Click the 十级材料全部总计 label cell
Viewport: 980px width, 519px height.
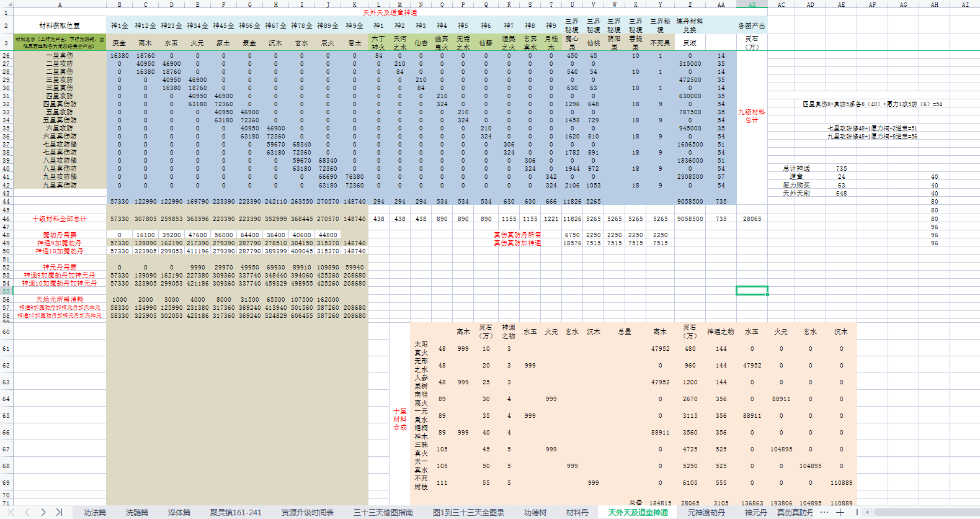(x=60, y=219)
